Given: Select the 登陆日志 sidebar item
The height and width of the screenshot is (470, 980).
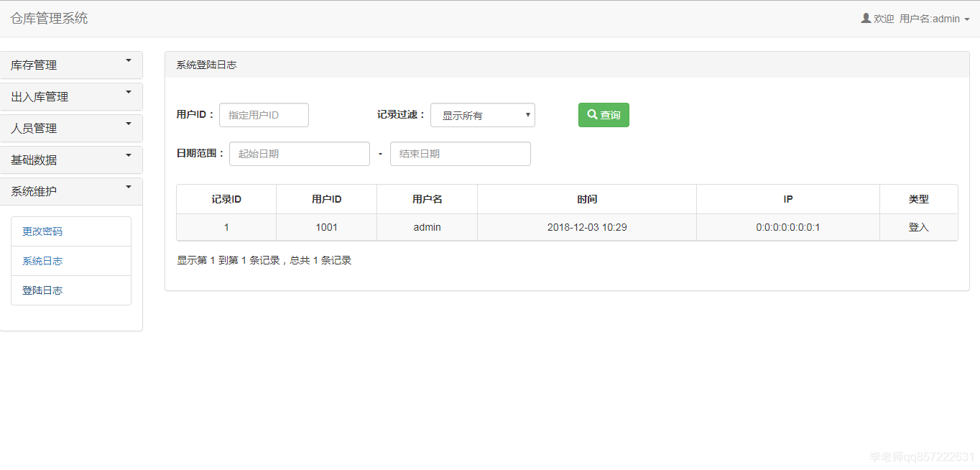Looking at the screenshot, I should [x=42, y=290].
